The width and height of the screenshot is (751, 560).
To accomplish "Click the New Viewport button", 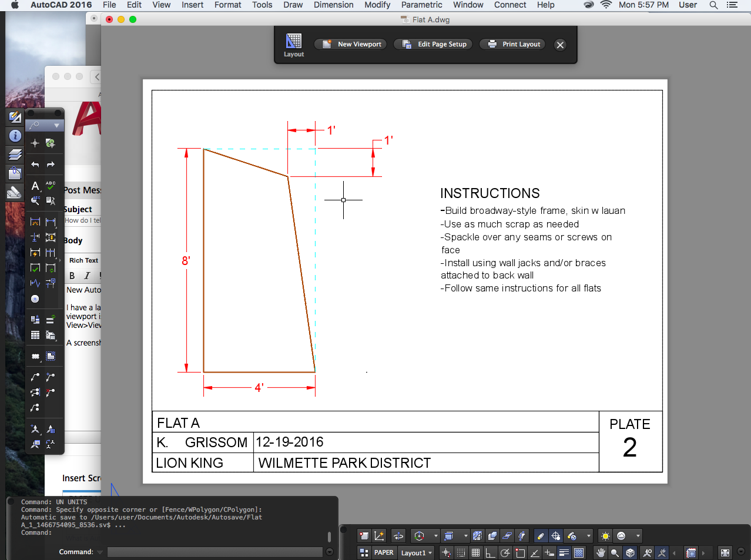I will pos(351,44).
